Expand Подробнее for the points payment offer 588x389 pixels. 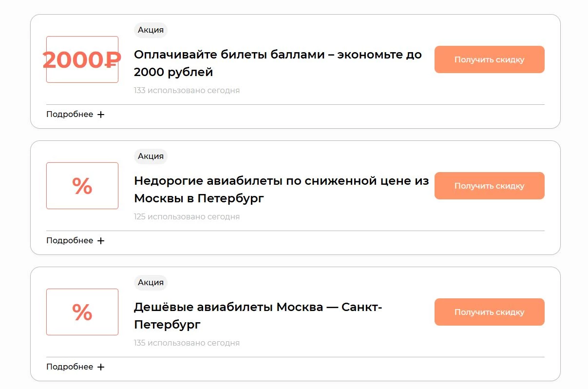(x=70, y=115)
